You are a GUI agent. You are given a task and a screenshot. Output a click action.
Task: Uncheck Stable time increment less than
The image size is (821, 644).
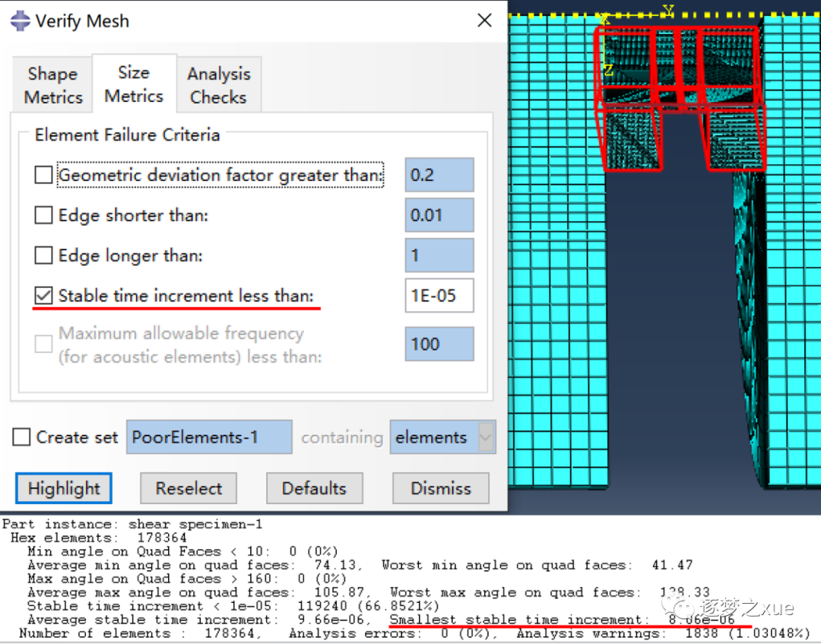(43, 296)
